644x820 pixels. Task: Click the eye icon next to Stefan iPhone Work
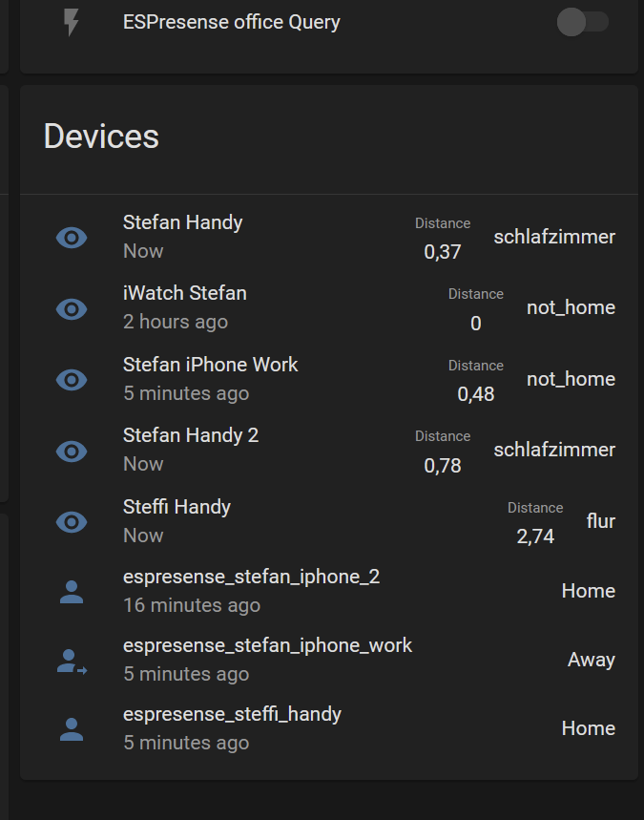tap(72, 380)
